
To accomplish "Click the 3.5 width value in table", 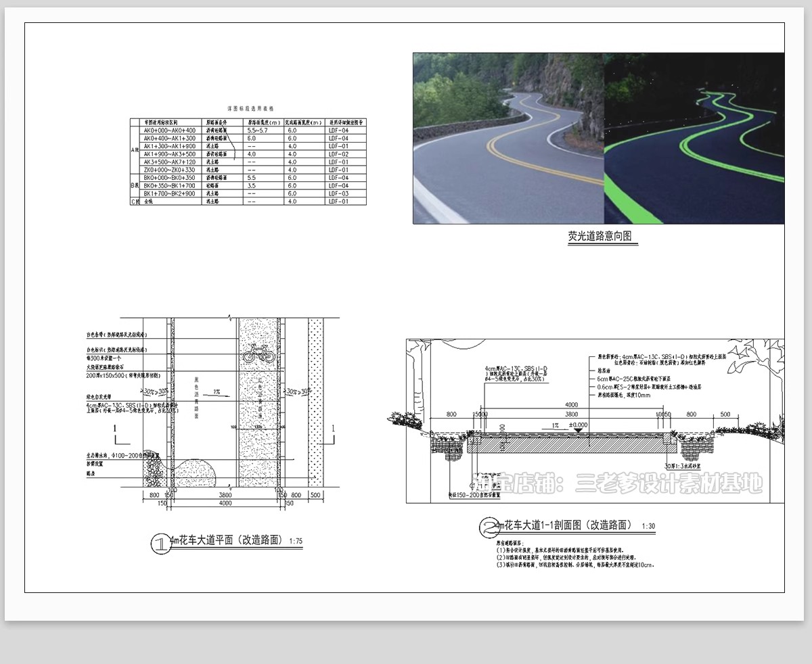I will coord(252,186).
